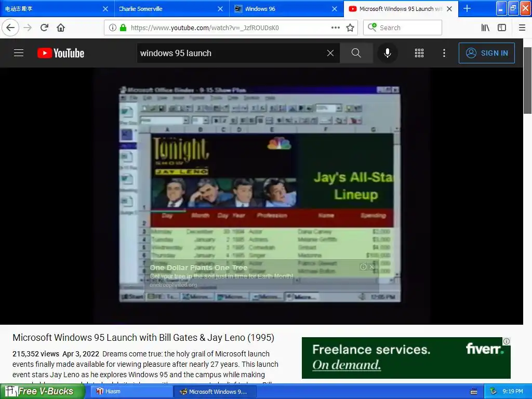Click the network tray icon near clock
The height and width of the screenshot is (399, 532).
[x=494, y=392]
